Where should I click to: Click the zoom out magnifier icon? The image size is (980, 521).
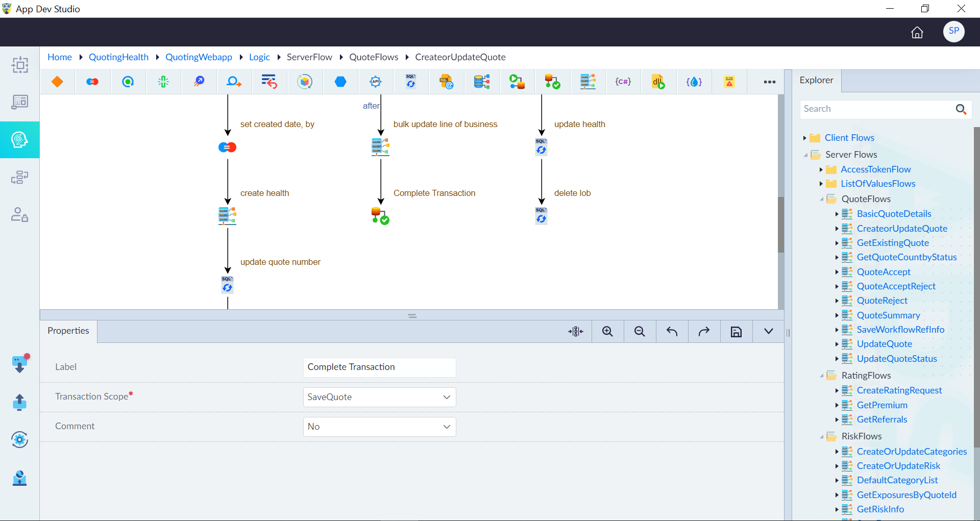point(640,332)
